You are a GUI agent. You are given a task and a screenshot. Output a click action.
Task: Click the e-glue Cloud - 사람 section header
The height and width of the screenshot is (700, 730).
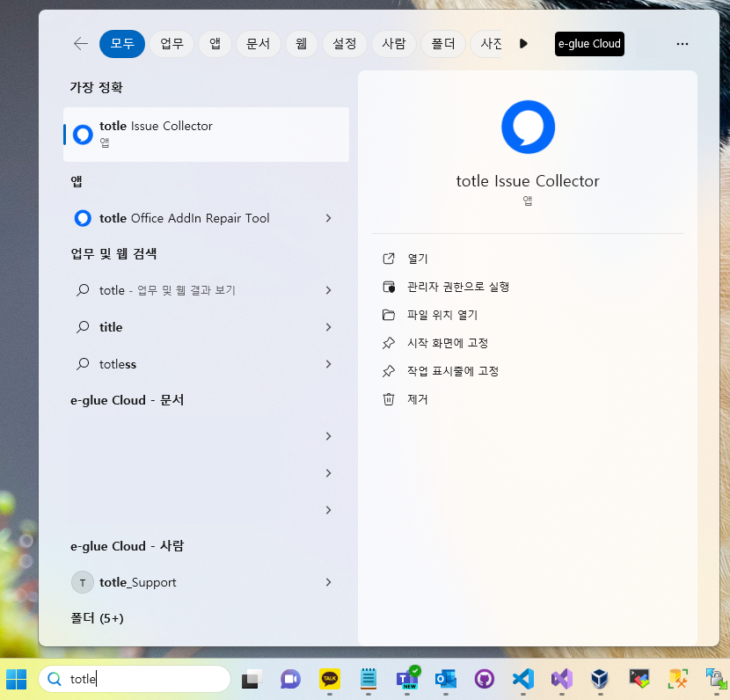128,546
